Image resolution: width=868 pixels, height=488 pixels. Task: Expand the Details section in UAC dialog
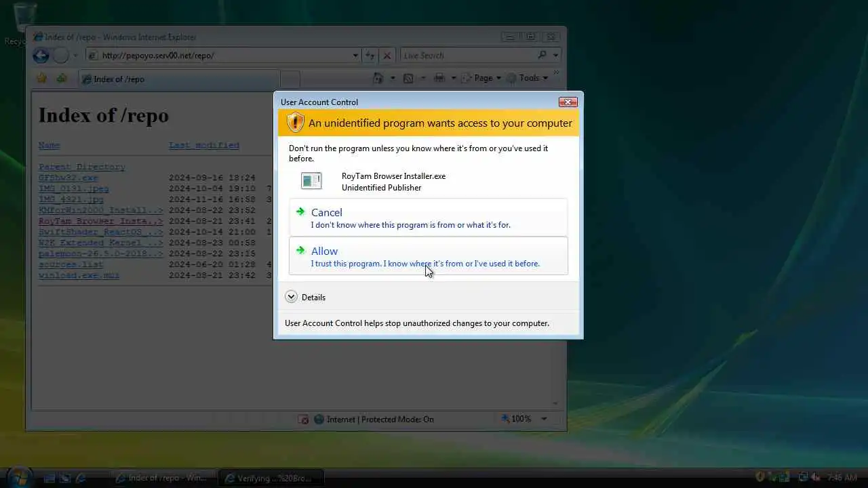(305, 297)
